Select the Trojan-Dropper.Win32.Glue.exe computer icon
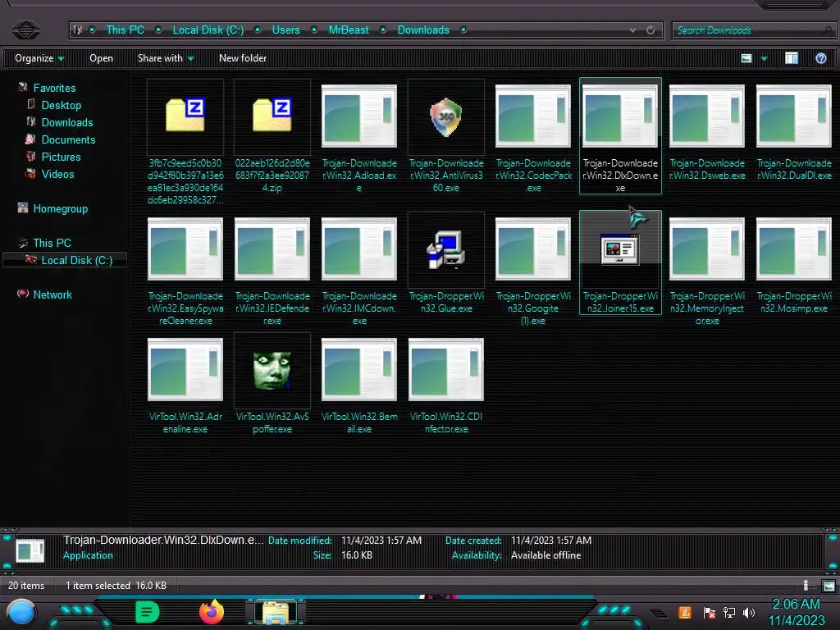The height and width of the screenshot is (630, 840). pos(445,249)
